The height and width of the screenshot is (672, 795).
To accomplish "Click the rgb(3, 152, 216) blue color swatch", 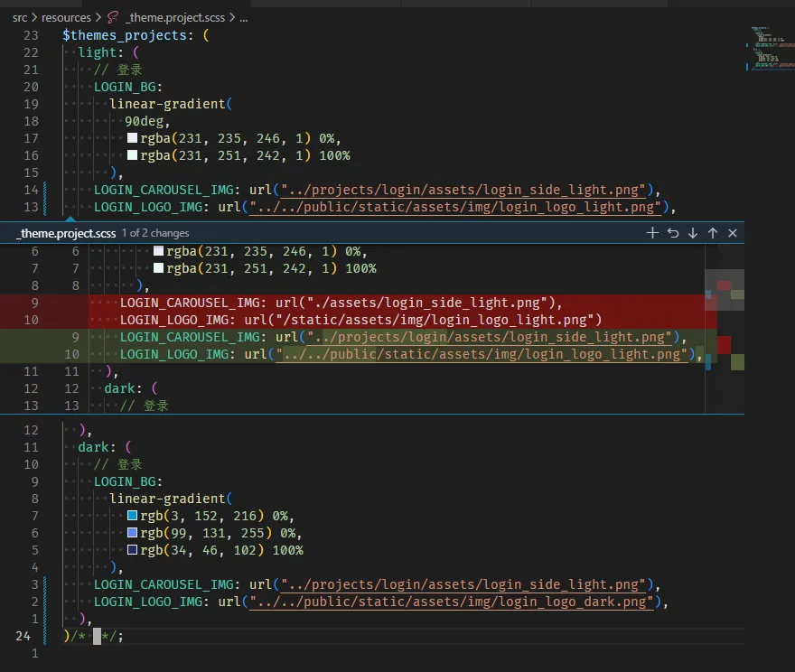I will click(x=132, y=516).
